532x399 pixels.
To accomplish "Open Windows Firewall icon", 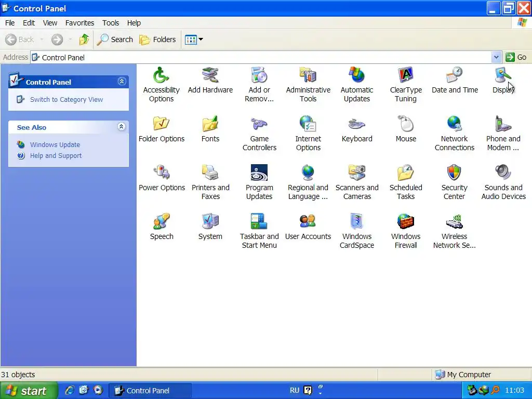I will pos(406,221).
